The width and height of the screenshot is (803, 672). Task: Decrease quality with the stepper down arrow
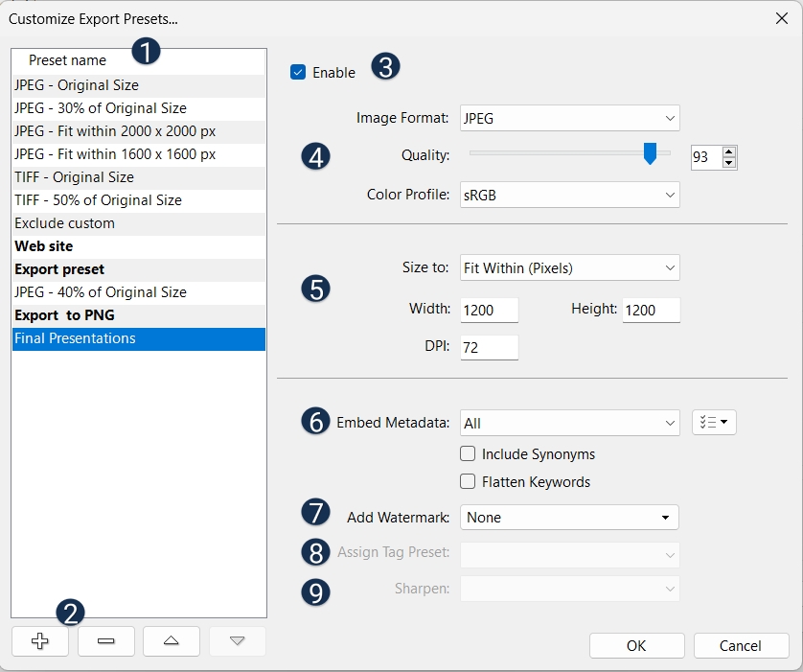tap(729, 162)
